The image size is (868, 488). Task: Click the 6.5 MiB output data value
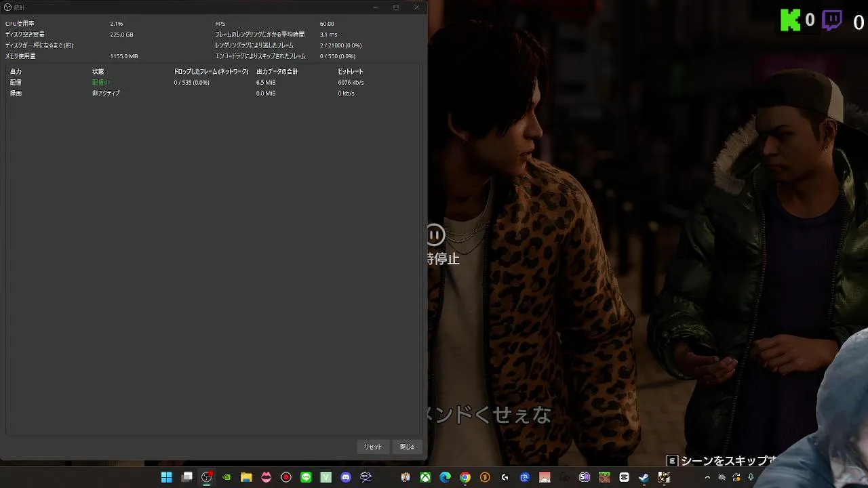(266, 82)
